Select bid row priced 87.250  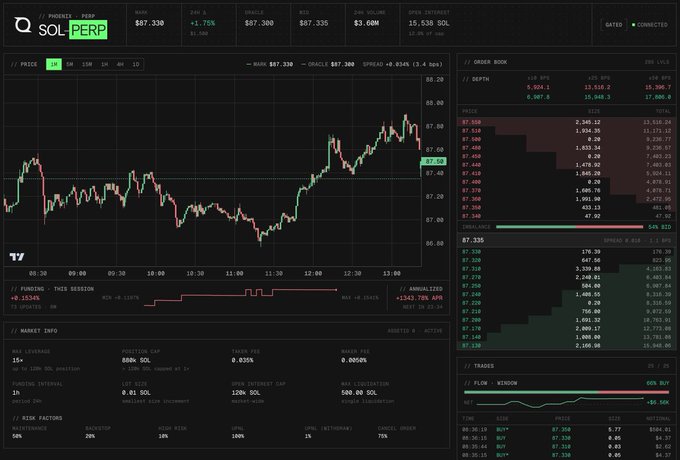click(x=566, y=286)
